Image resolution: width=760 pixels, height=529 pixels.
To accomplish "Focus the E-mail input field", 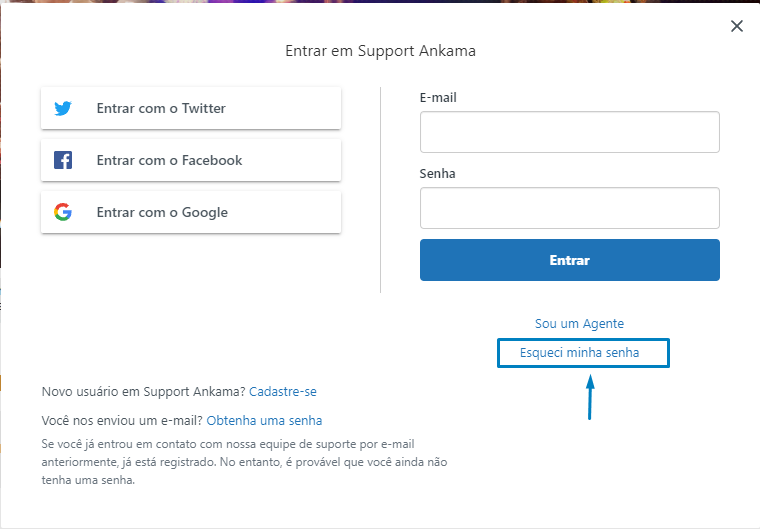I will tap(570, 132).
